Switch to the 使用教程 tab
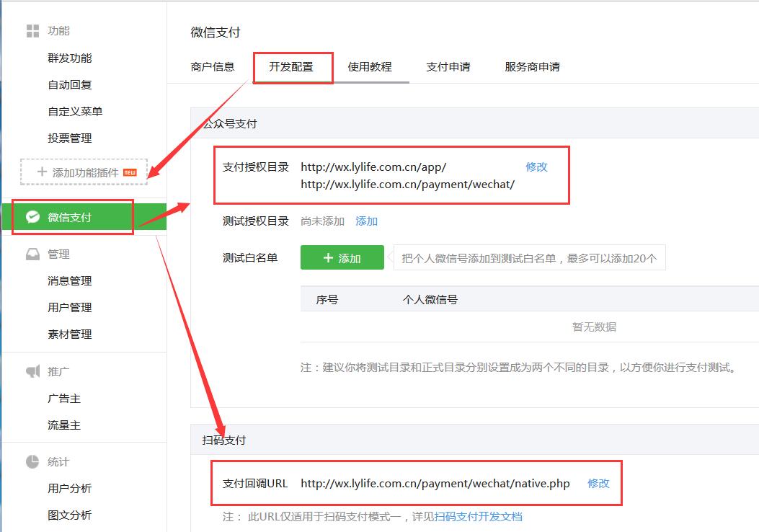Image resolution: width=759 pixels, height=532 pixels. [x=370, y=67]
